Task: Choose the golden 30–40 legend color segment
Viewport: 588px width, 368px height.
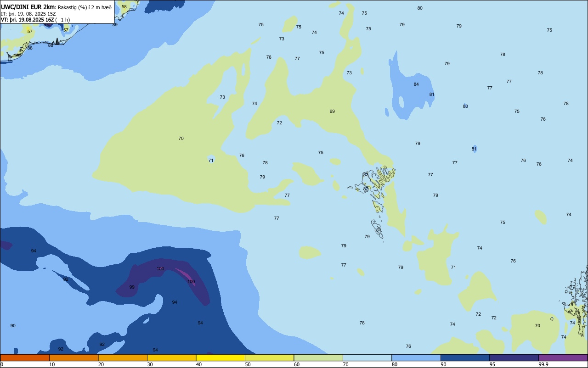Action: (171, 357)
